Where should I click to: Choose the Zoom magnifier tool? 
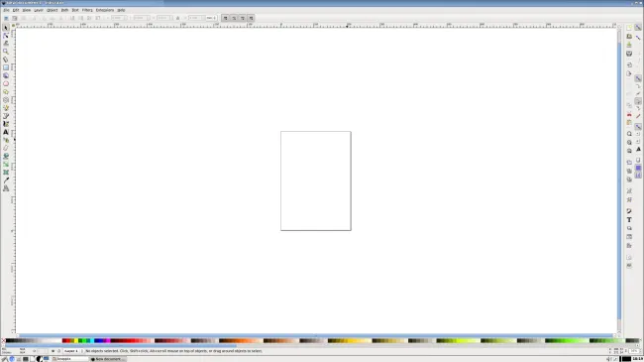tap(6, 52)
